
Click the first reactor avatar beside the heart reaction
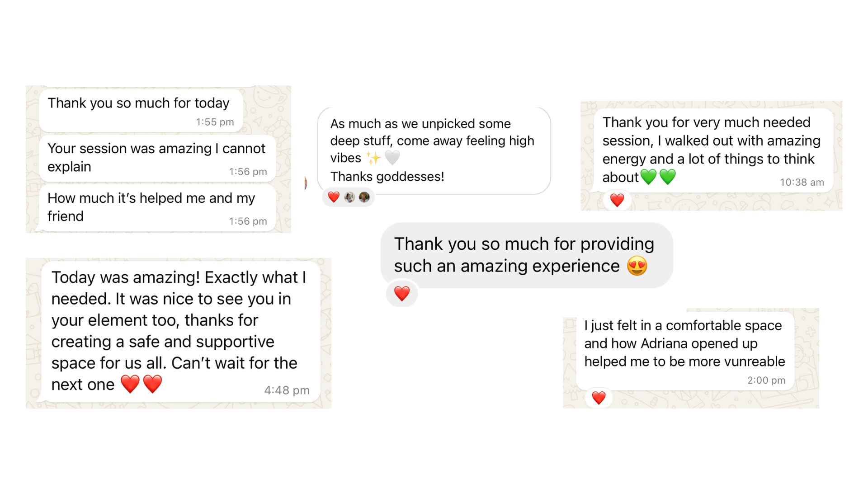coord(349,197)
